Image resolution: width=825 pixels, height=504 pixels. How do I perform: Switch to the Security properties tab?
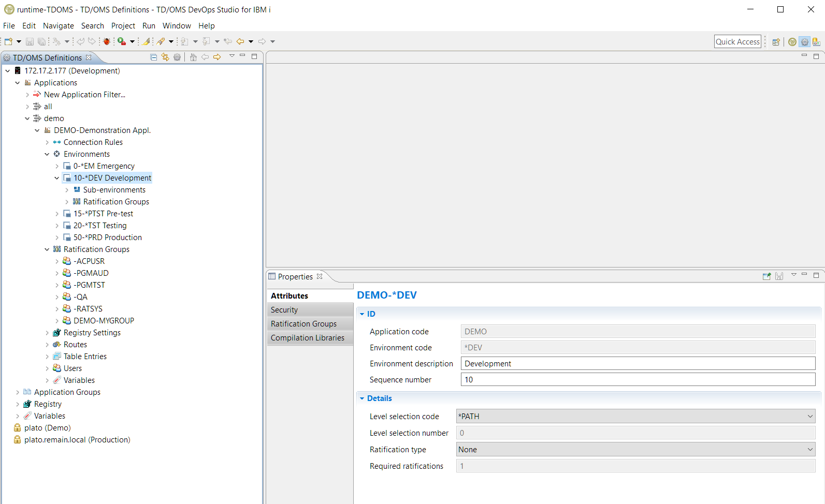284,310
